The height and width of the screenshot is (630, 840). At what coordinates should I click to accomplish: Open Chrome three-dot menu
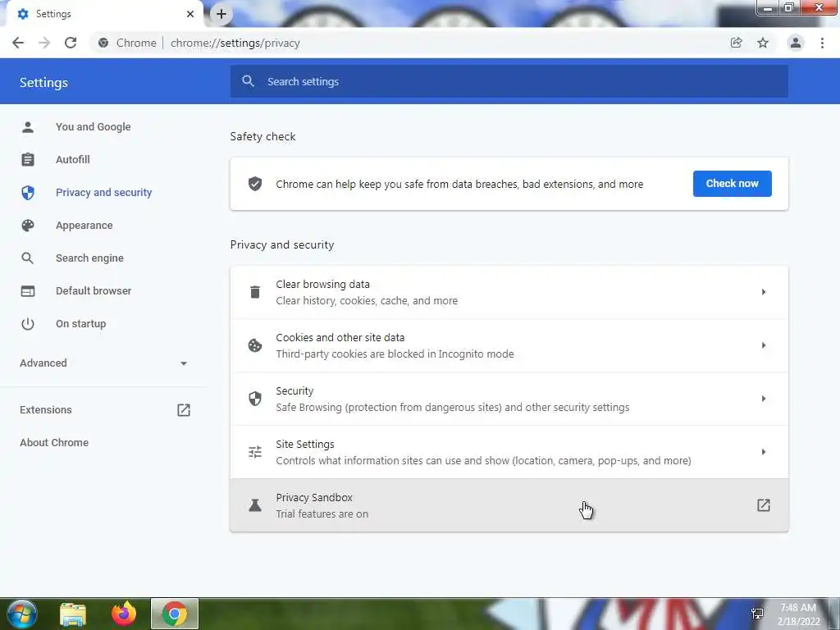(822, 43)
